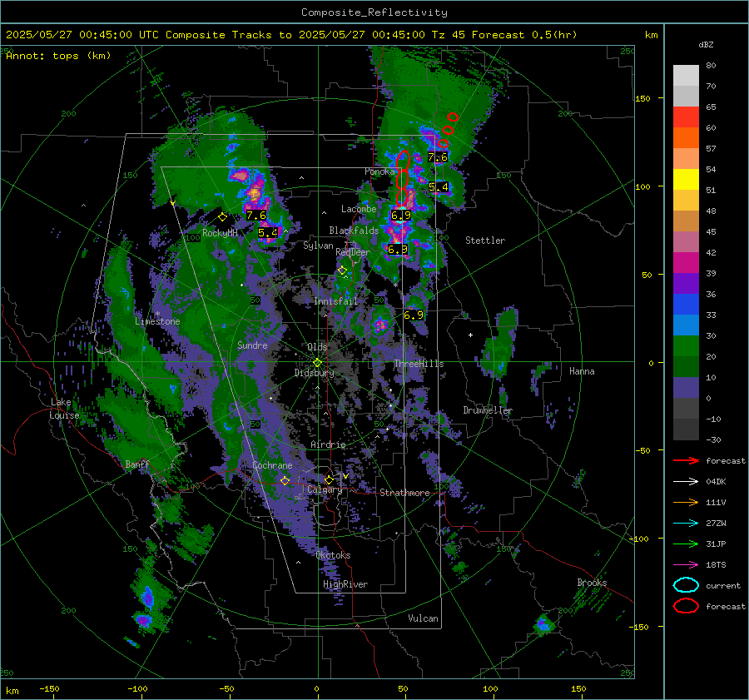Click the cyan 27ZW arrow in legend
The image size is (749, 700).
tap(686, 524)
